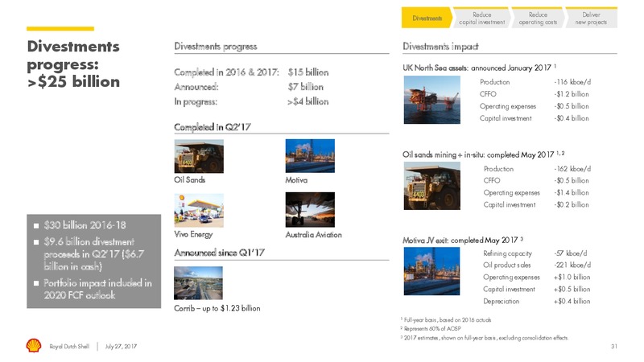Screen dimensions: 644x362
Task: Select the 'Vivo Energy' caption
Action: [x=193, y=234]
